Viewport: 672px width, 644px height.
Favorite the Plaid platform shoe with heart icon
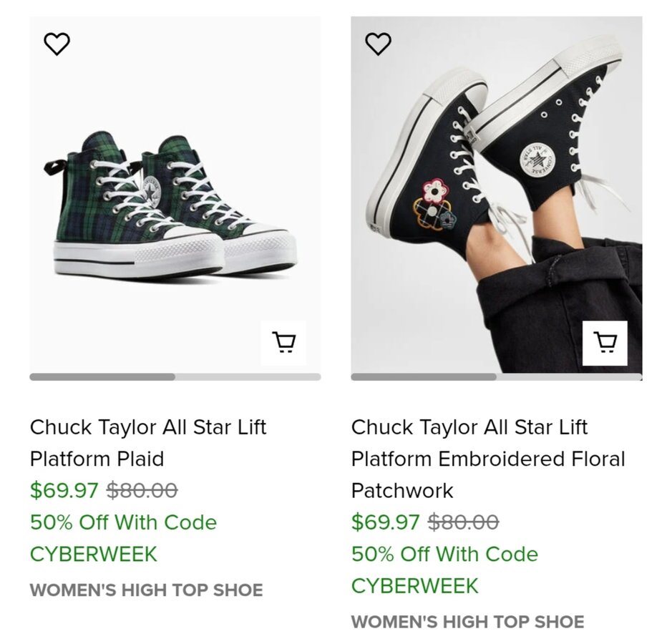click(x=57, y=44)
